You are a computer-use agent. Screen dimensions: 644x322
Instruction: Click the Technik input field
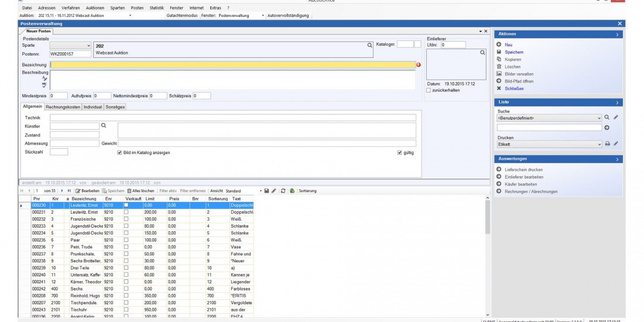(233, 118)
